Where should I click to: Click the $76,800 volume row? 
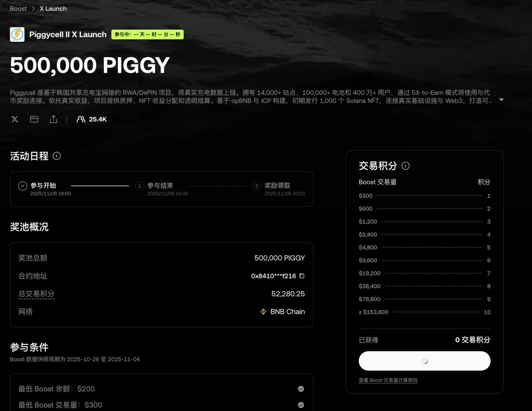point(424,299)
